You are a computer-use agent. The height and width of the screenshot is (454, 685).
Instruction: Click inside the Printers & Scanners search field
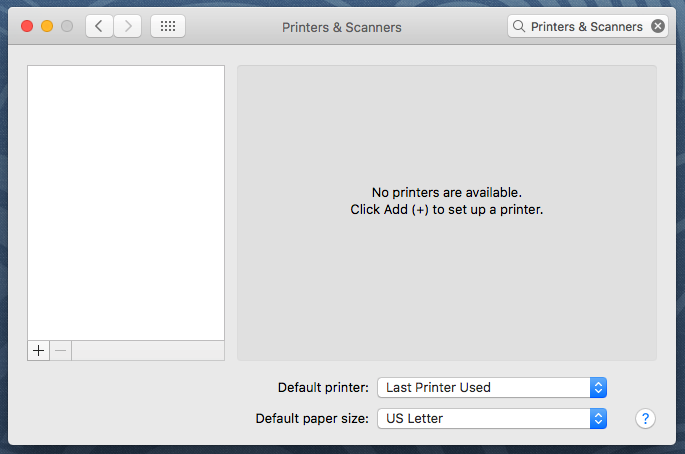586,27
